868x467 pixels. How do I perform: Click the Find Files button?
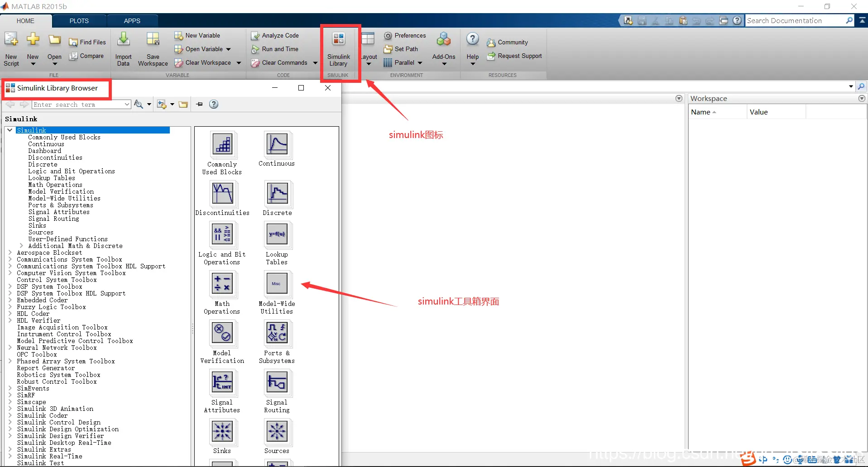pos(87,42)
